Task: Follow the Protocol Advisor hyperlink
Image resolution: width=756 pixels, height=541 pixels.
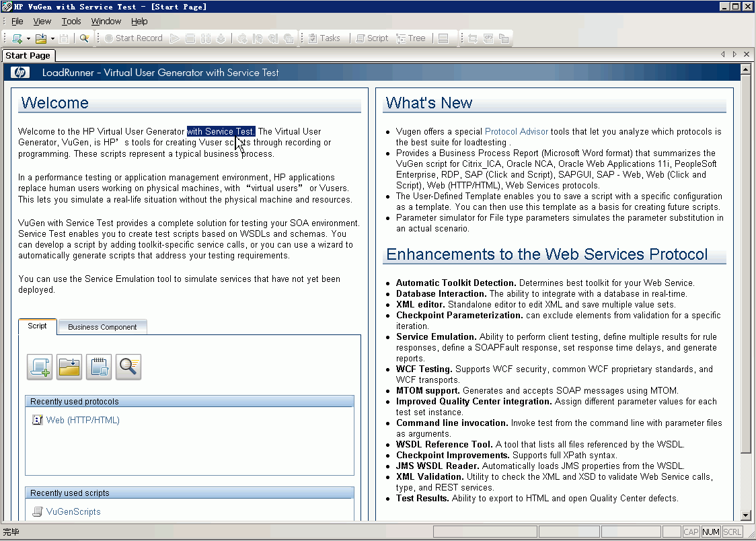Action: pyautogui.click(x=517, y=132)
